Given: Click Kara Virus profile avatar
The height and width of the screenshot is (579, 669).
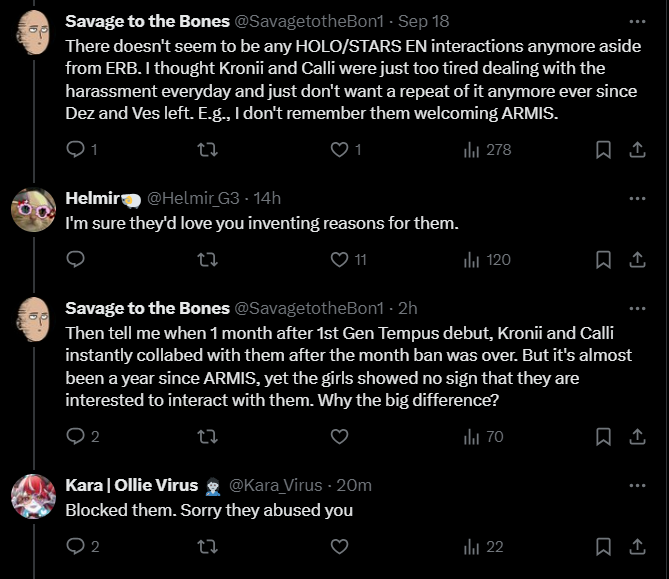Looking at the screenshot, I should coord(33,496).
